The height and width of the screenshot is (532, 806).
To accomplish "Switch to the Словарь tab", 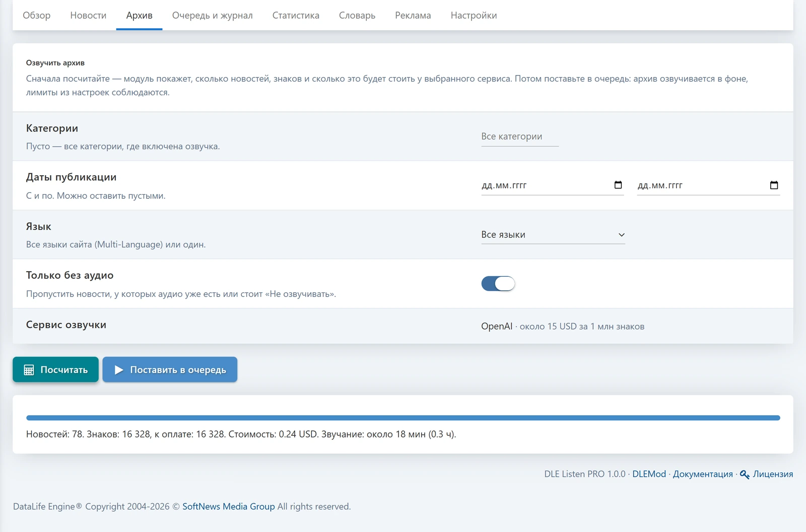I will (357, 15).
